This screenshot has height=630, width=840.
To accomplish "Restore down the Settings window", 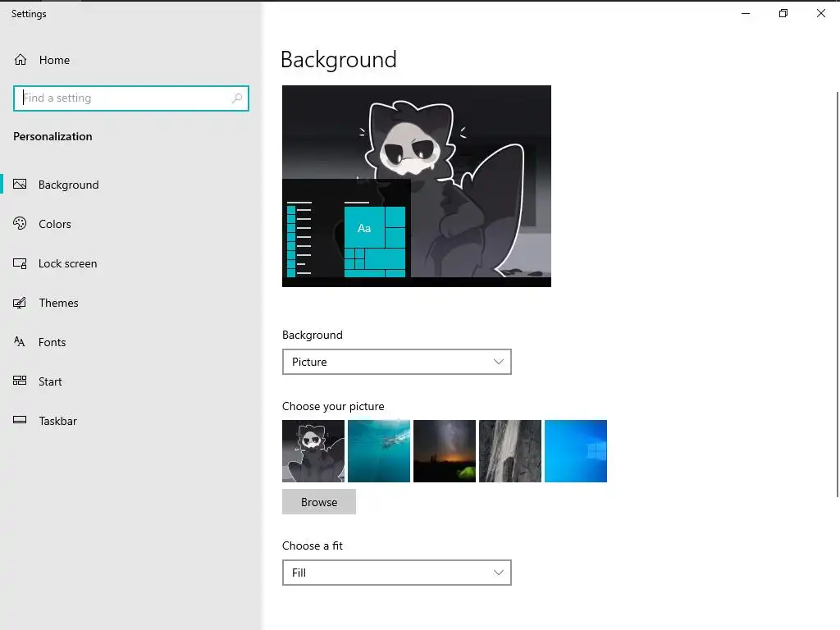I will pyautogui.click(x=783, y=13).
